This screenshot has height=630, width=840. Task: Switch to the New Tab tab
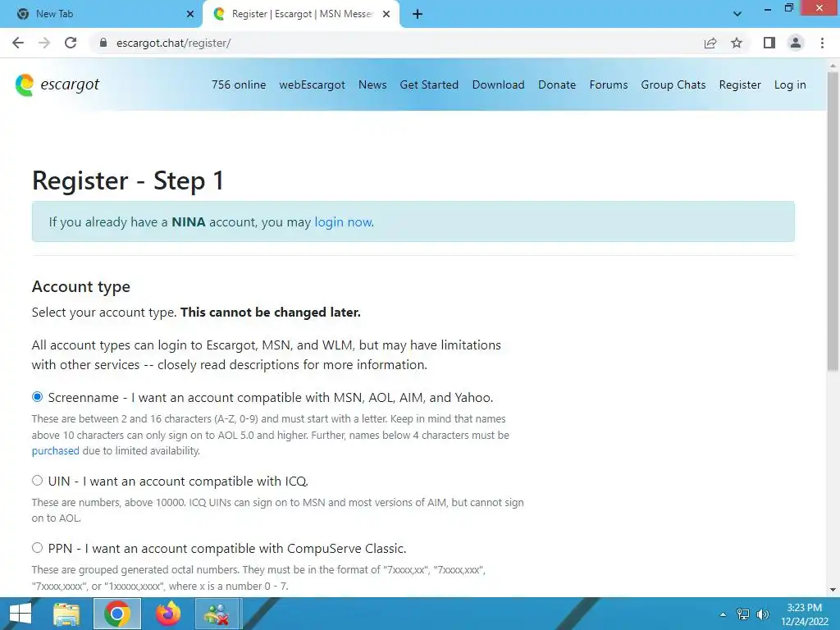pyautogui.click(x=101, y=15)
